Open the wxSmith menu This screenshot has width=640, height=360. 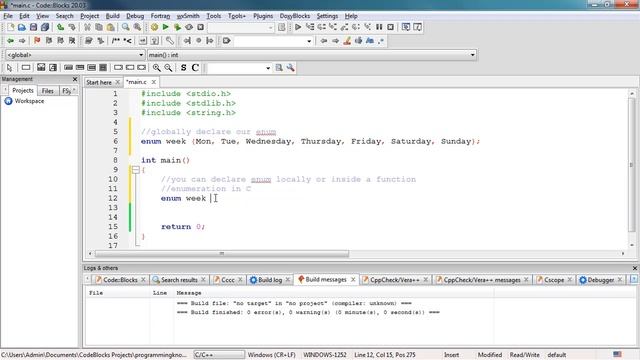click(x=188, y=16)
